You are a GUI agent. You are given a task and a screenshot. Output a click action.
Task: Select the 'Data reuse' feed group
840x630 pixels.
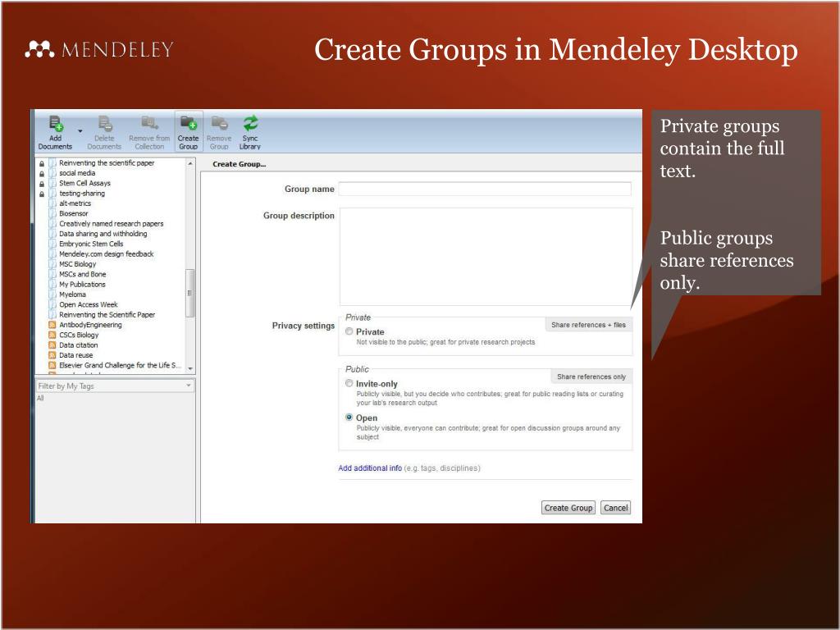tap(76, 355)
